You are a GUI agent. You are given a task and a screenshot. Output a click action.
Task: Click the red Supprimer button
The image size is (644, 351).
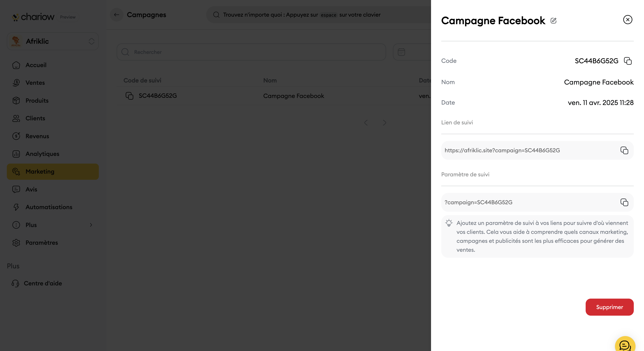(x=609, y=307)
